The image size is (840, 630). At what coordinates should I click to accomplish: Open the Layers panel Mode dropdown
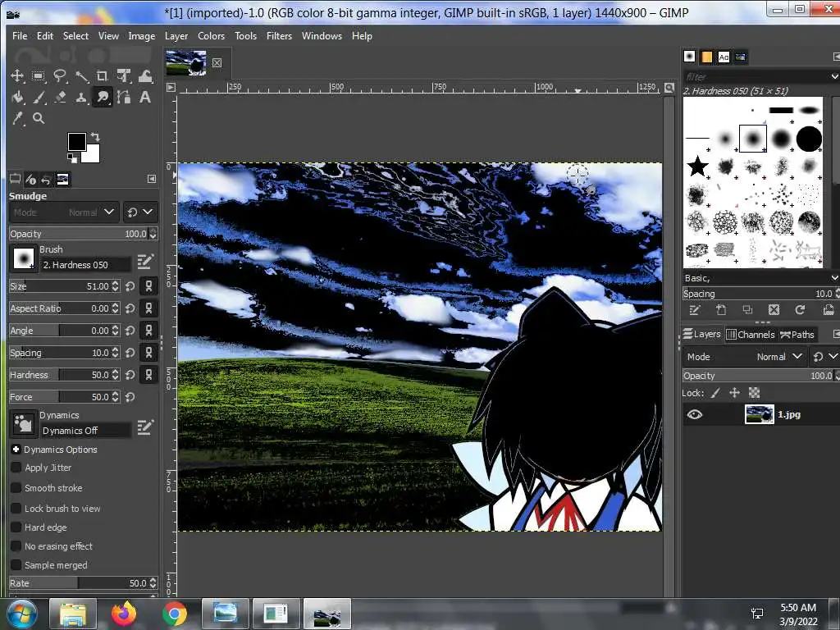tap(745, 357)
